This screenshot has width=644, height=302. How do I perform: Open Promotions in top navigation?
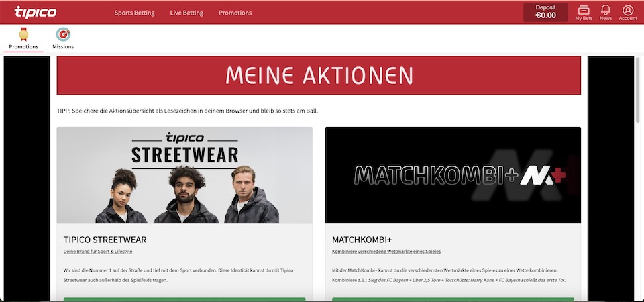pos(235,13)
